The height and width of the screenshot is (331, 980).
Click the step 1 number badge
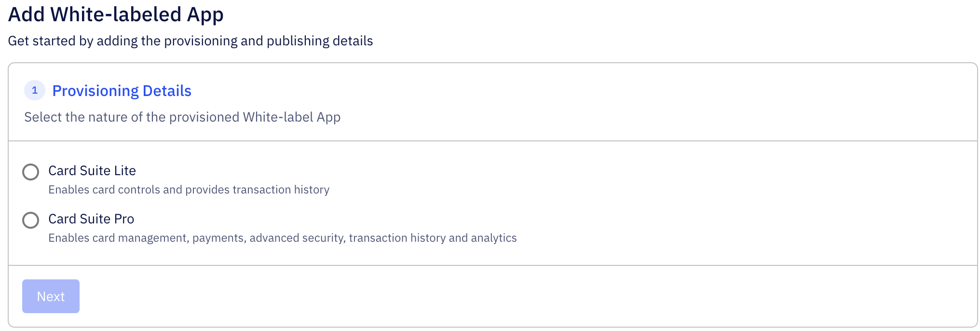tap(34, 90)
